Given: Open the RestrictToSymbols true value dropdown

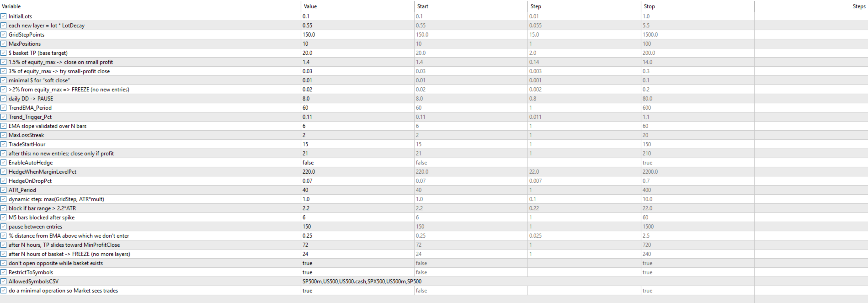Looking at the screenshot, I should point(357,272).
